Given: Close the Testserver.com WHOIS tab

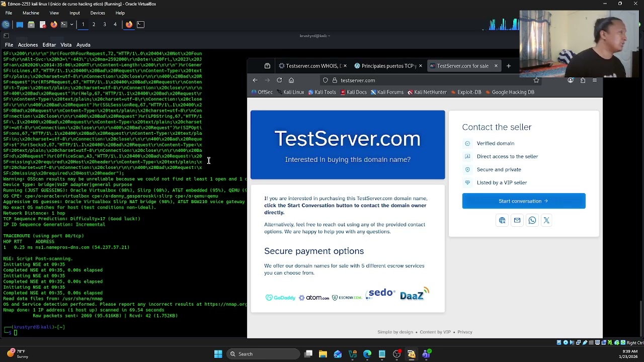Looking at the screenshot, I should click(x=345, y=66).
